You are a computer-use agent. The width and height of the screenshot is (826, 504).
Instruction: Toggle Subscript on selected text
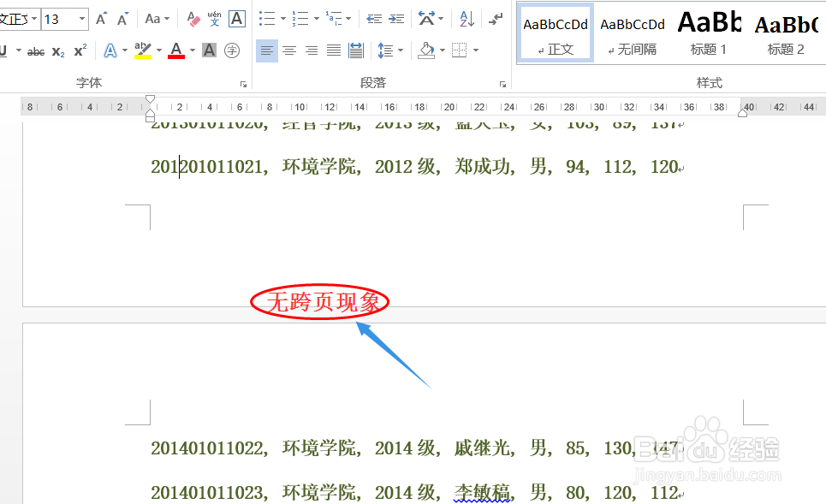(x=57, y=50)
